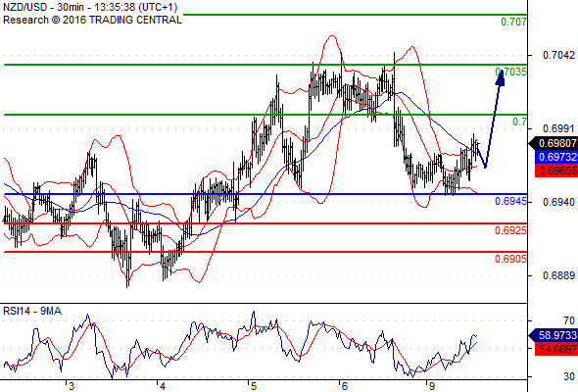This screenshot has height=392, width=578.
Task: Click the blue forecast arrow head
Action: pyautogui.click(x=501, y=78)
